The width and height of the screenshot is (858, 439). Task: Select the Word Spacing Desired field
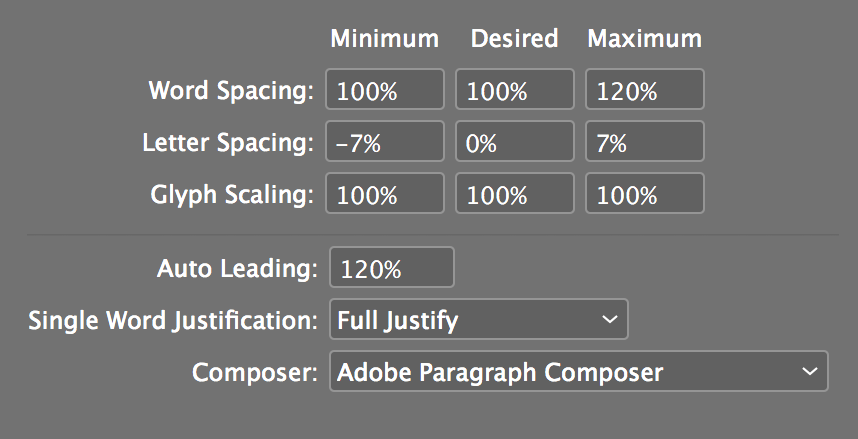click(x=515, y=90)
